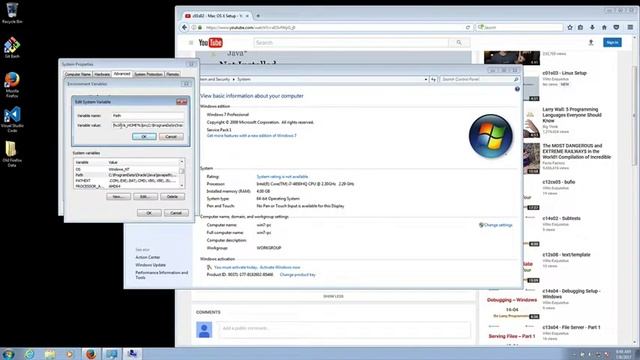640x360 pixels.
Task: Open the YouTube guide menu icon
Action: (191, 42)
